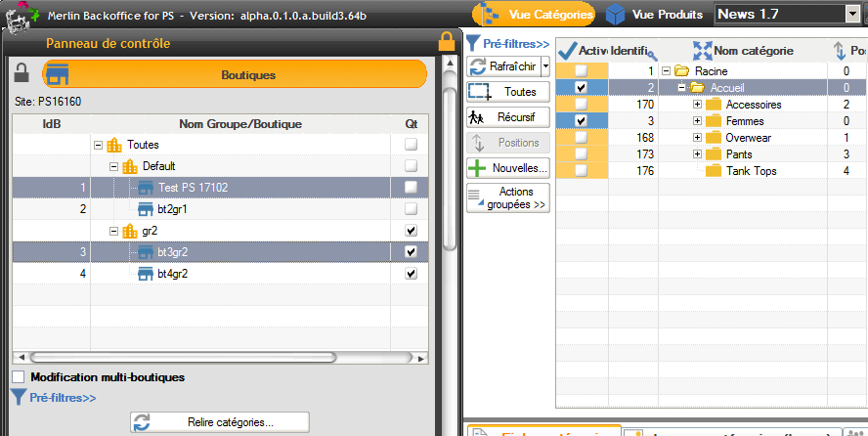Collapse the Toutes node in the shop tree
Viewport: 868px width, 436px height.
point(99,145)
